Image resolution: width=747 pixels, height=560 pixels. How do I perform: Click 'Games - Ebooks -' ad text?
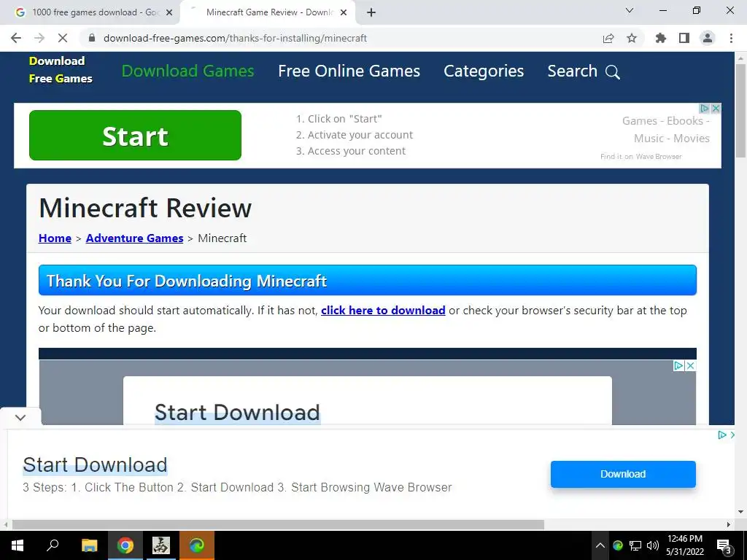click(x=665, y=121)
